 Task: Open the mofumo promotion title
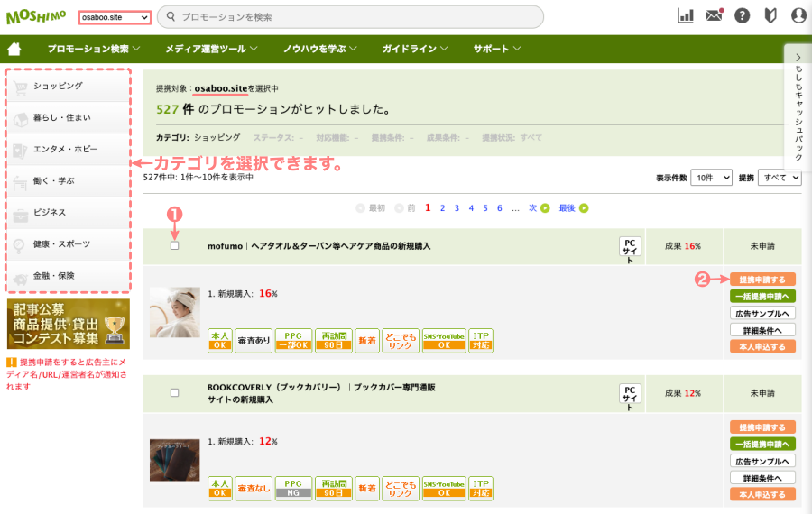(319, 246)
